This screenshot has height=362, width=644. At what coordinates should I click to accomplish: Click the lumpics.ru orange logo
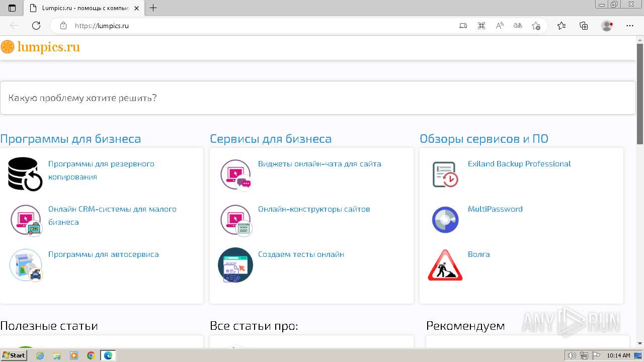coord(40,47)
